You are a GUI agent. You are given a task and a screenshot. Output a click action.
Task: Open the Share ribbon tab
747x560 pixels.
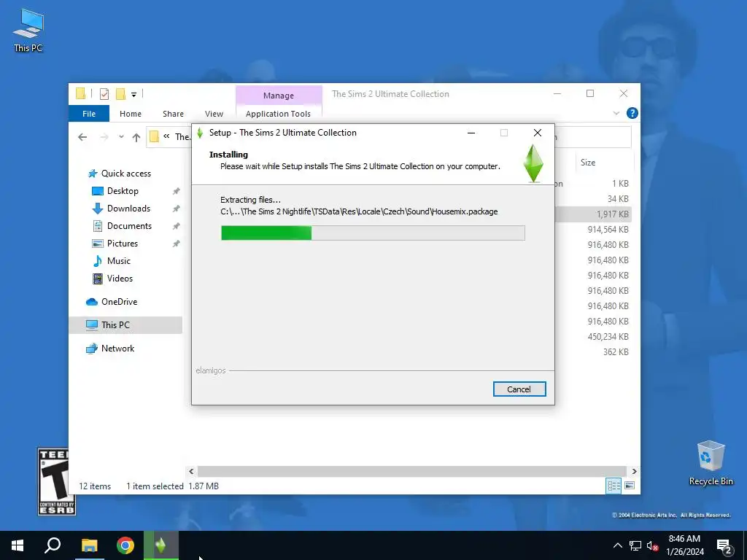[173, 113]
